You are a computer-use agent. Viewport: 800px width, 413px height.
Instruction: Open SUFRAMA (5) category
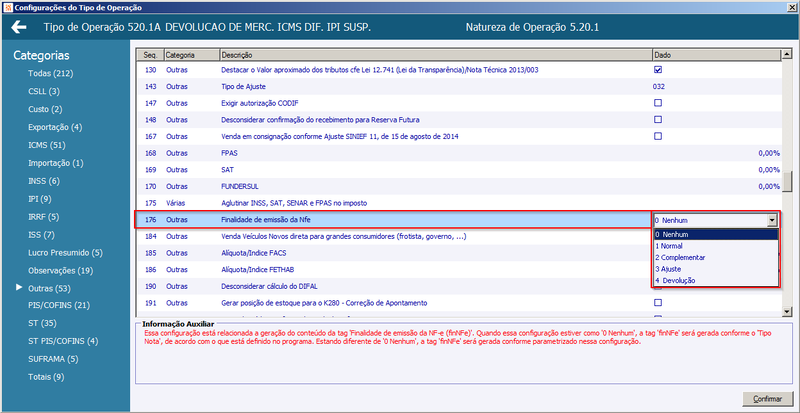click(53, 359)
